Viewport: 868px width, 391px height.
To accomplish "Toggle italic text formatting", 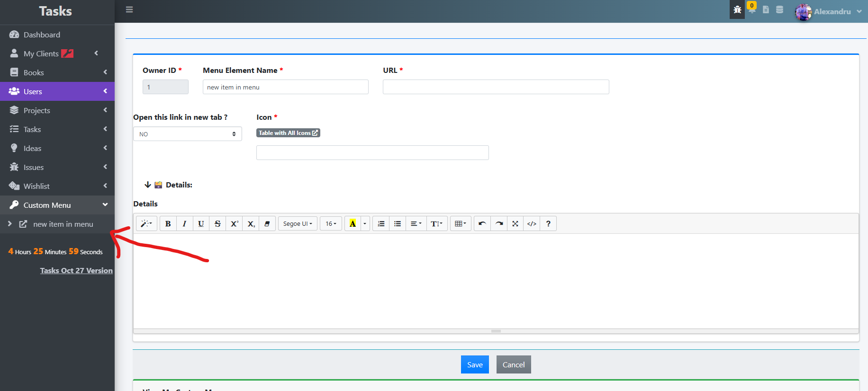I will [184, 224].
